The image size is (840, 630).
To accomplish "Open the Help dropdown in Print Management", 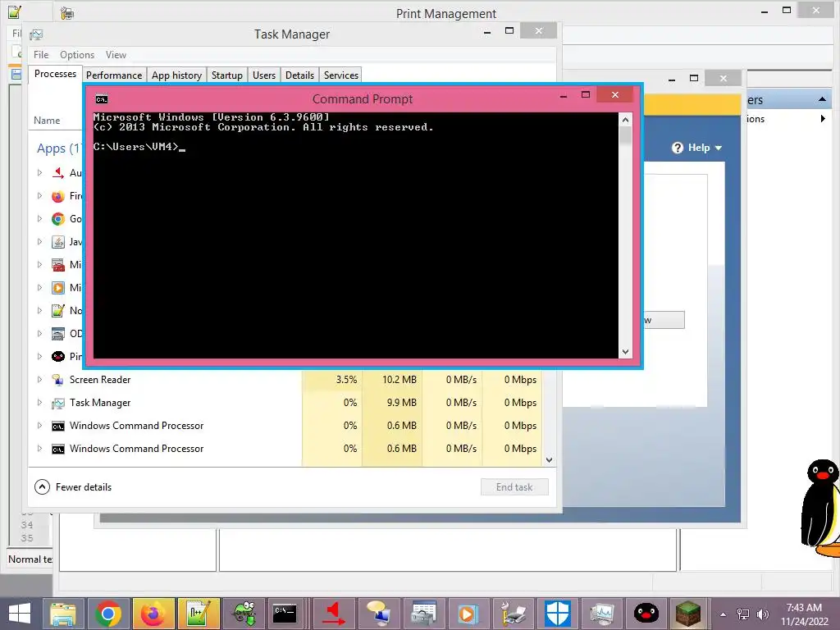I will (697, 148).
